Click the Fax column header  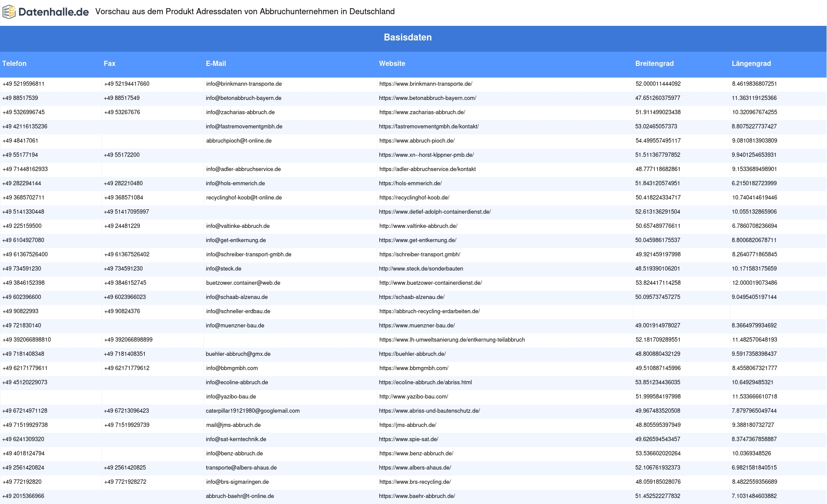click(x=109, y=64)
